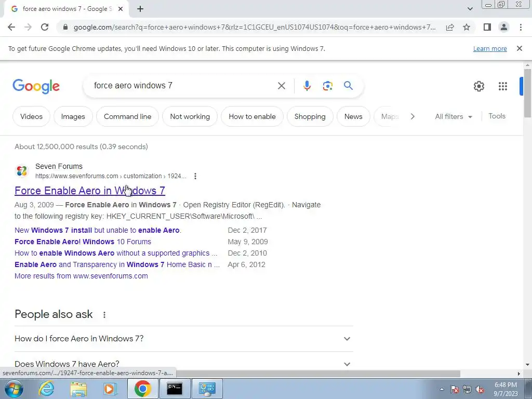This screenshot has height=399, width=532.
Task: Search by image with Lens icon
Action: (327, 86)
